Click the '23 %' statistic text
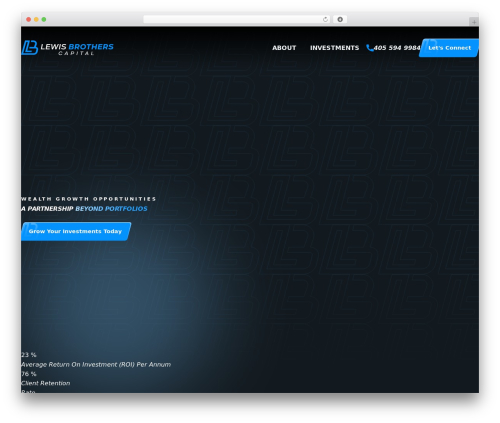This screenshot has height=423, width=500. point(29,355)
